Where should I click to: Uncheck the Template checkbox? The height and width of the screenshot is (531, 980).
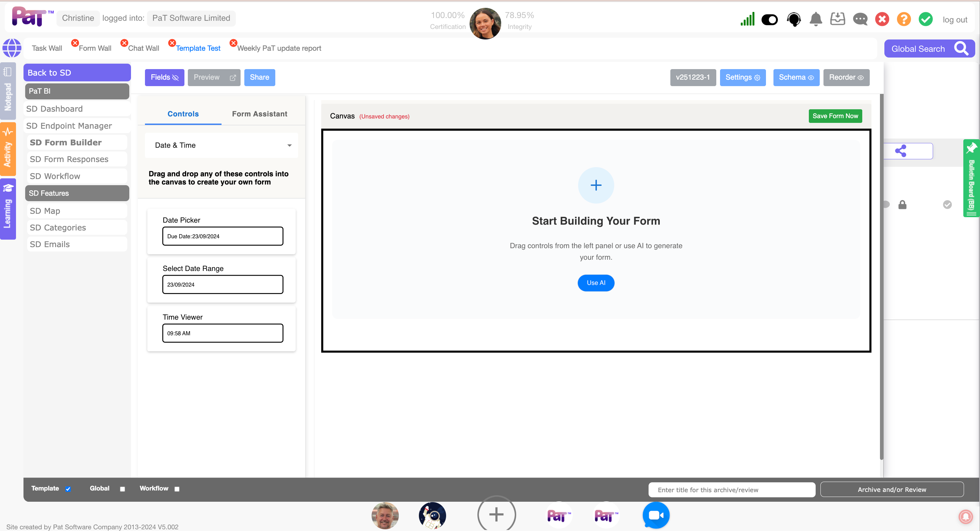click(68, 489)
